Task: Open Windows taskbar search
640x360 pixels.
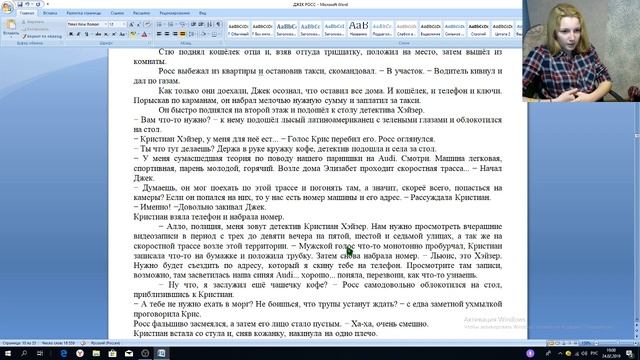Action: [x=24, y=353]
